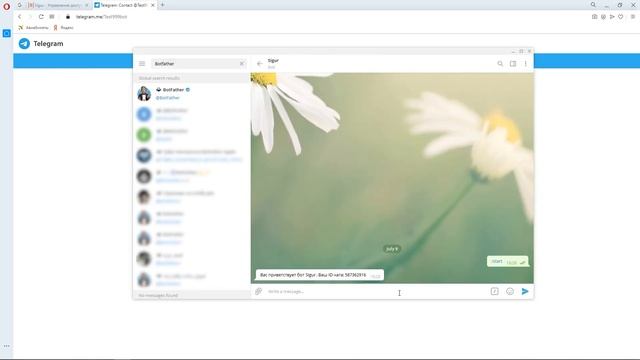The width and height of the screenshot is (640, 360).
Task: Close the Telegram Contact browser tab
Action: click(153, 5)
